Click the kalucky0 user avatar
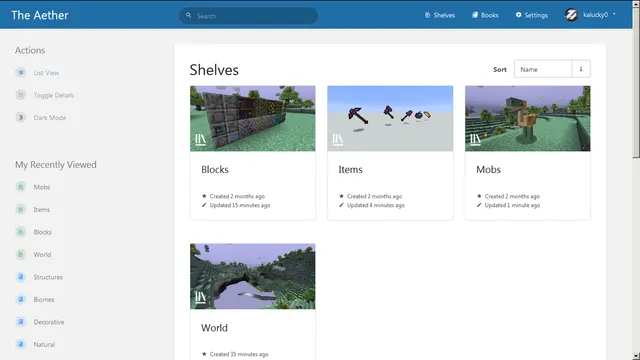 (x=571, y=15)
